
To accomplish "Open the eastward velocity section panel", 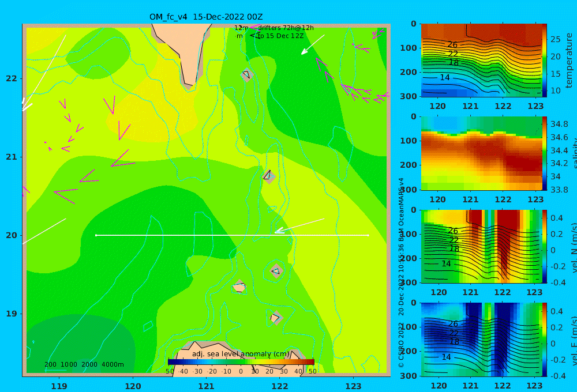I will (x=482, y=340).
